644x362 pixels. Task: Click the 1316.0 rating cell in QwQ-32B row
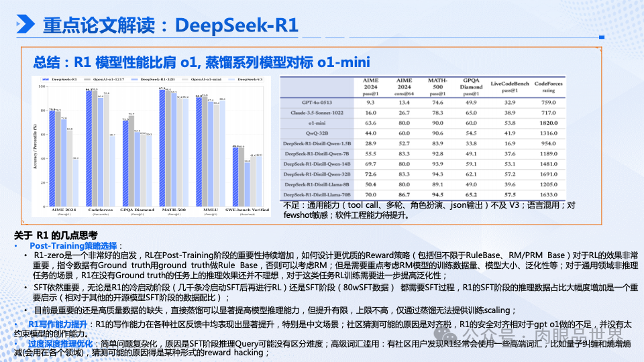pyautogui.click(x=548, y=133)
